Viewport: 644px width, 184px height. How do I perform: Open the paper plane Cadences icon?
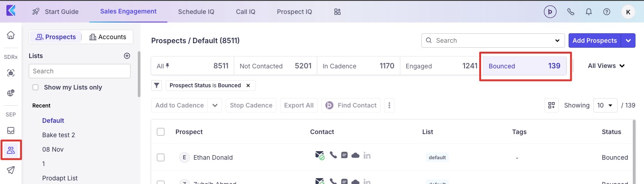pyautogui.click(x=11, y=170)
